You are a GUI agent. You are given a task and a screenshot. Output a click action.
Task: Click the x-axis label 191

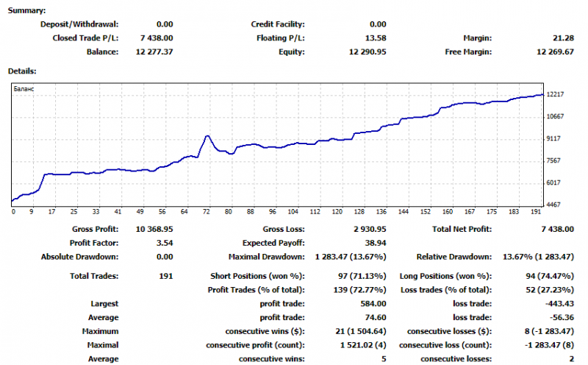tap(536, 212)
